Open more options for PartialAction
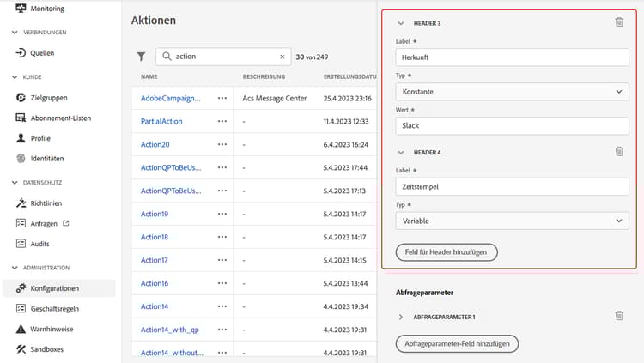The image size is (644, 363). click(222, 121)
